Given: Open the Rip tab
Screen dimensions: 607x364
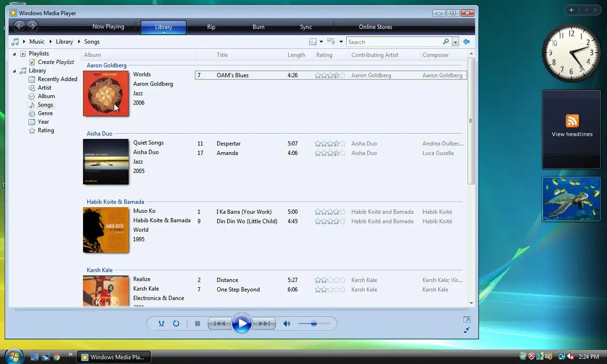Looking at the screenshot, I should pos(211,27).
